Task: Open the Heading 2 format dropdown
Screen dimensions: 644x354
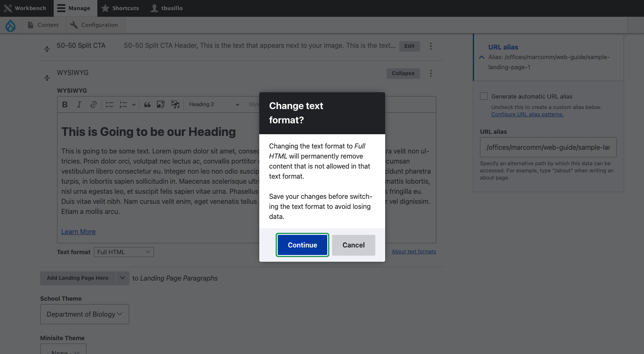Action: pyautogui.click(x=214, y=104)
